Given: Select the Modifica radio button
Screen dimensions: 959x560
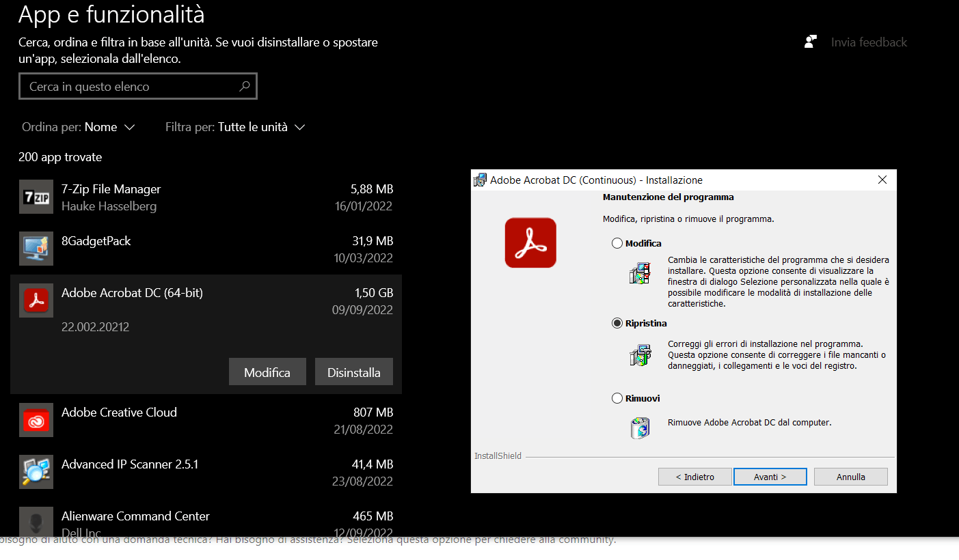Looking at the screenshot, I should tap(617, 243).
